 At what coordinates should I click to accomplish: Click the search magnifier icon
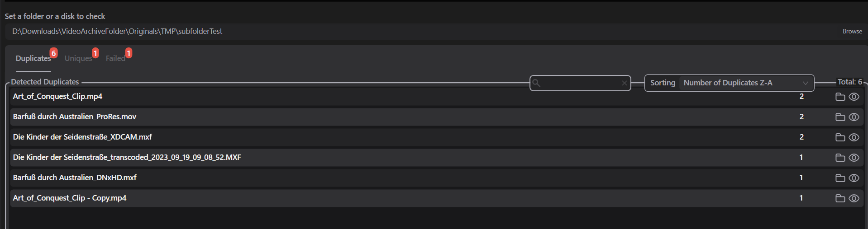[x=536, y=83]
